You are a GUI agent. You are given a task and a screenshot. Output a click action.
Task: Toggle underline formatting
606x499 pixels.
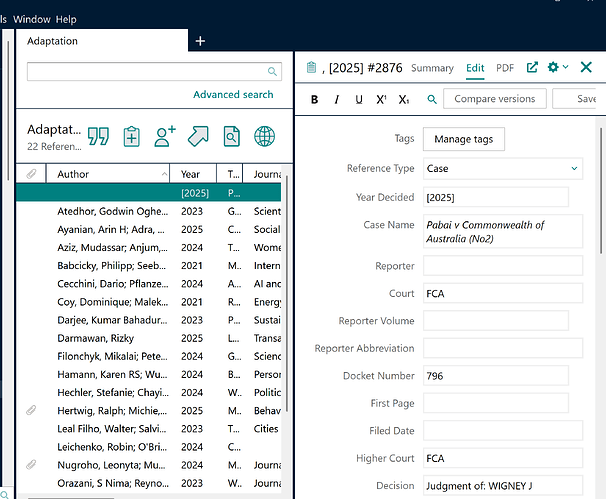coord(359,99)
